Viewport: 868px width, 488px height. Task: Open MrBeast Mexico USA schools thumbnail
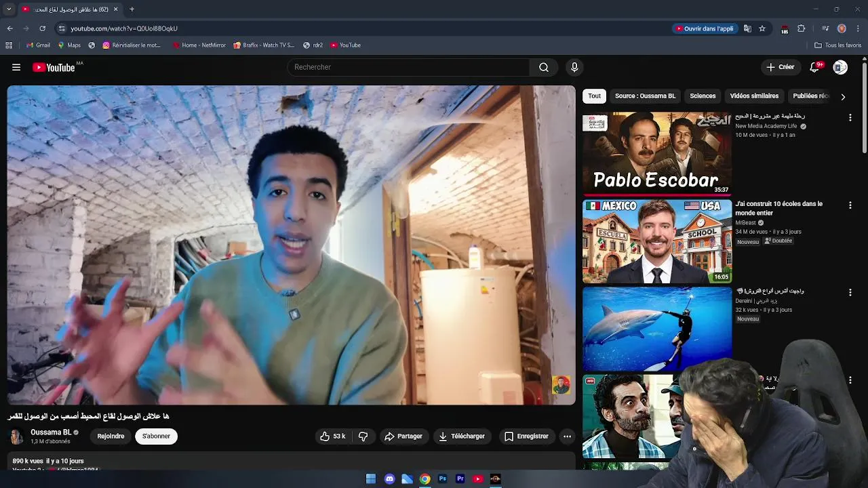pyautogui.click(x=657, y=241)
